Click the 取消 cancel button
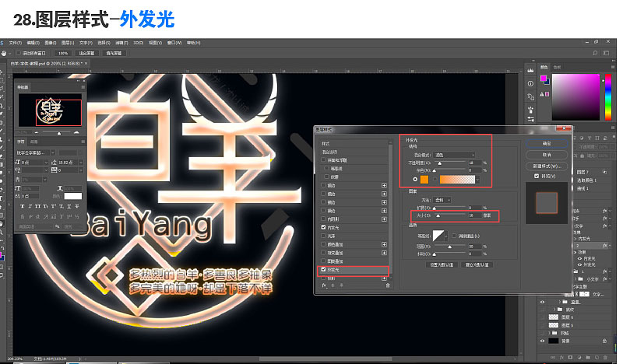This screenshot has width=623, height=364. click(547, 155)
